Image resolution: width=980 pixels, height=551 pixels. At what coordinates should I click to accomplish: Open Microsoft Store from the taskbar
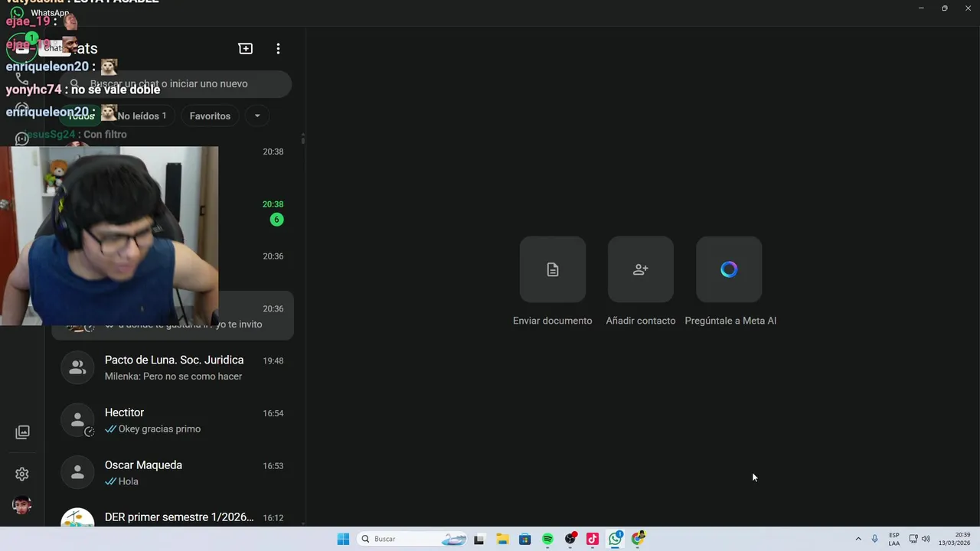point(524,539)
